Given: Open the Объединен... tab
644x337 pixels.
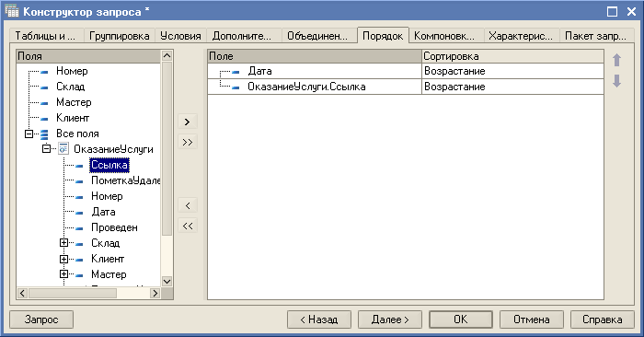Looking at the screenshot, I should coord(319,36).
